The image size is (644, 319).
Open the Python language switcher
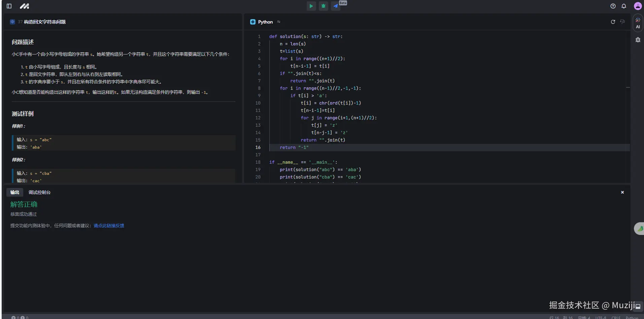point(266,22)
